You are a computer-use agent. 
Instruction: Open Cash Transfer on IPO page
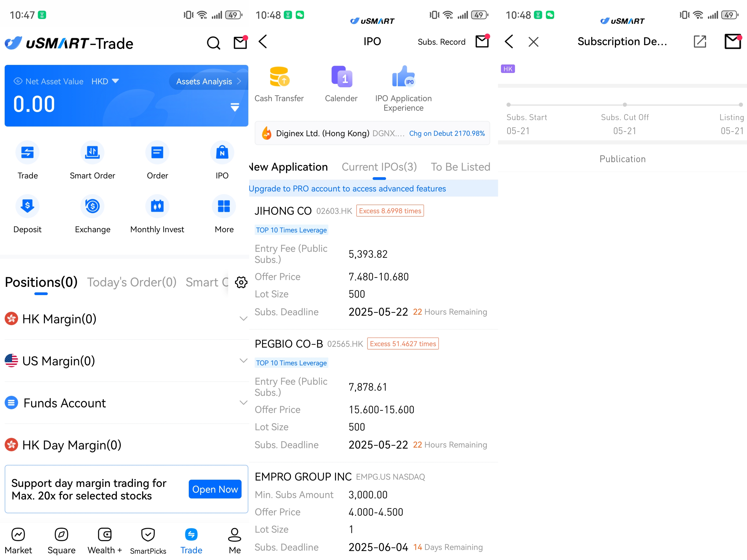click(279, 84)
